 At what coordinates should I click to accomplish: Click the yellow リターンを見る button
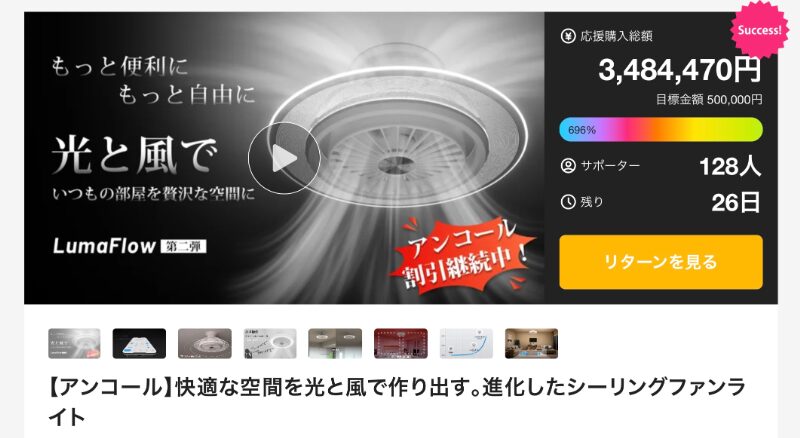click(661, 262)
